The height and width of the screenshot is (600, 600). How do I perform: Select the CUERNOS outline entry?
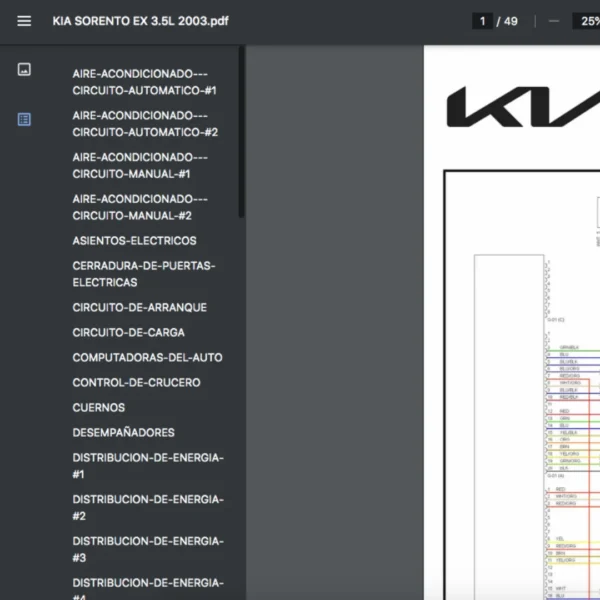click(x=99, y=408)
